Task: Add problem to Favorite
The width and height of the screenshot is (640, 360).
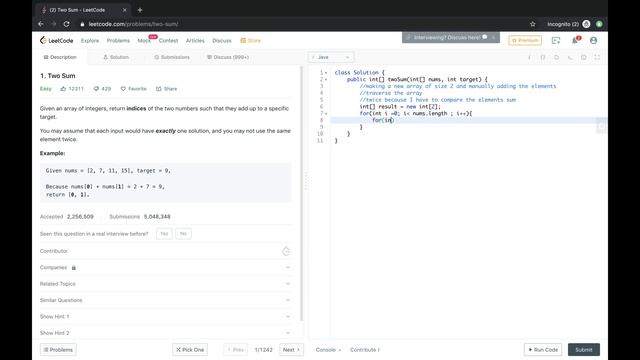Action: click(x=133, y=89)
